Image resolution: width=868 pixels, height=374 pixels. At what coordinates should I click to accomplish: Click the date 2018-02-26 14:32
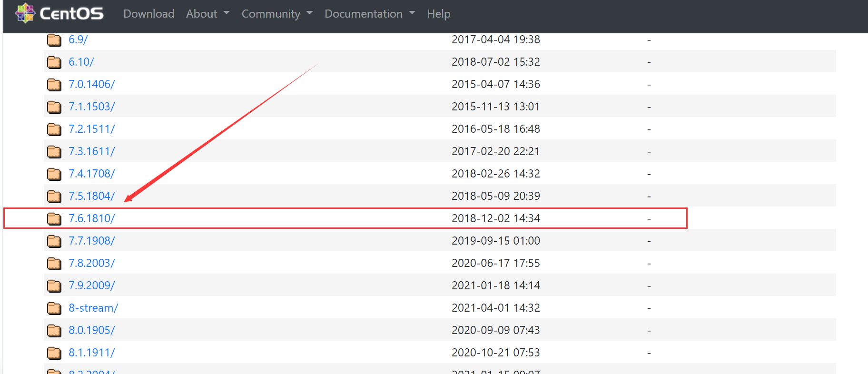coord(496,174)
